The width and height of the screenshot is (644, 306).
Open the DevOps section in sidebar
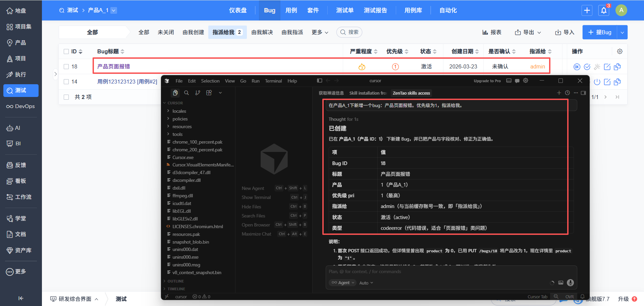coord(21,106)
